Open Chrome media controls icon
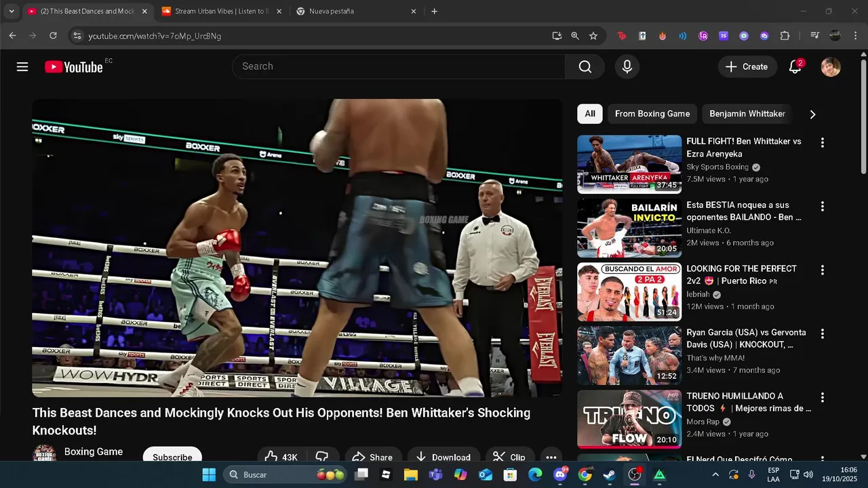This screenshot has height=488, width=868. pos(815,36)
